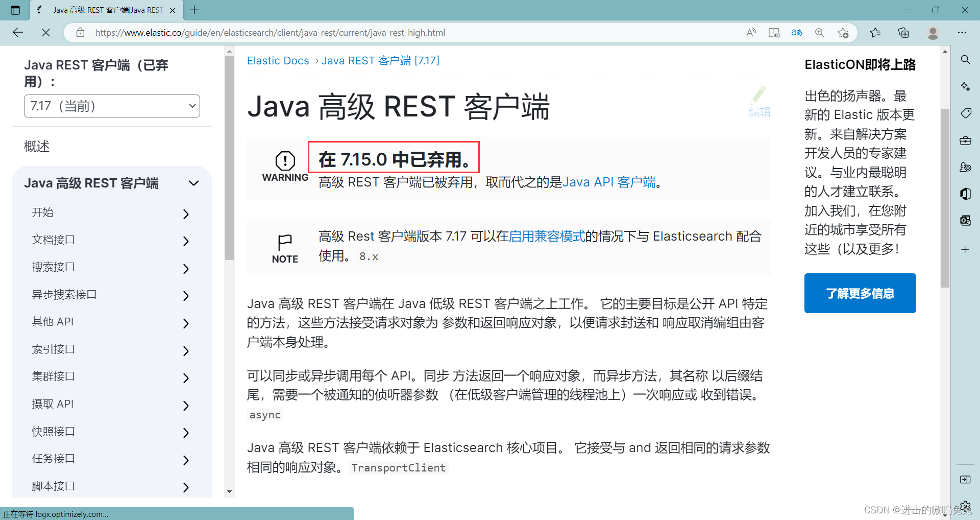
Task: Open the zoom control in address bar
Action: pyautogui.click(x=820, y=33)
